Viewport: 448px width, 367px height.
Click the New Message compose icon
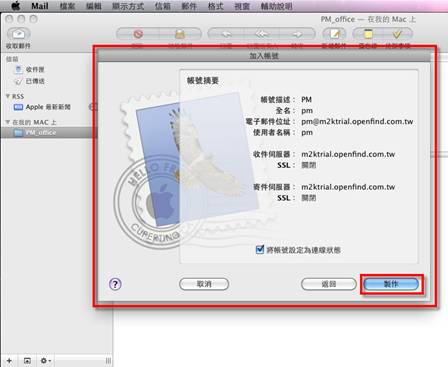pyautogui.click(x=334, y=34)
